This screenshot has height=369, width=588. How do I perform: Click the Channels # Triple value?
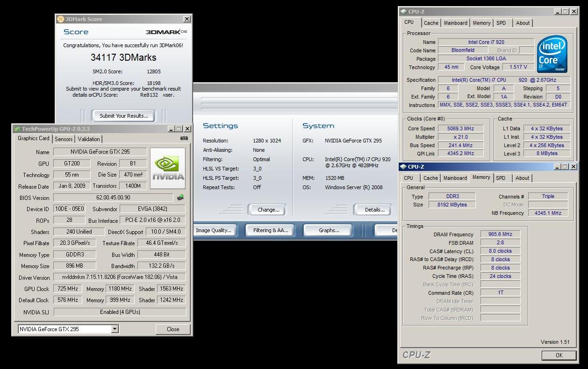point(548,197)
